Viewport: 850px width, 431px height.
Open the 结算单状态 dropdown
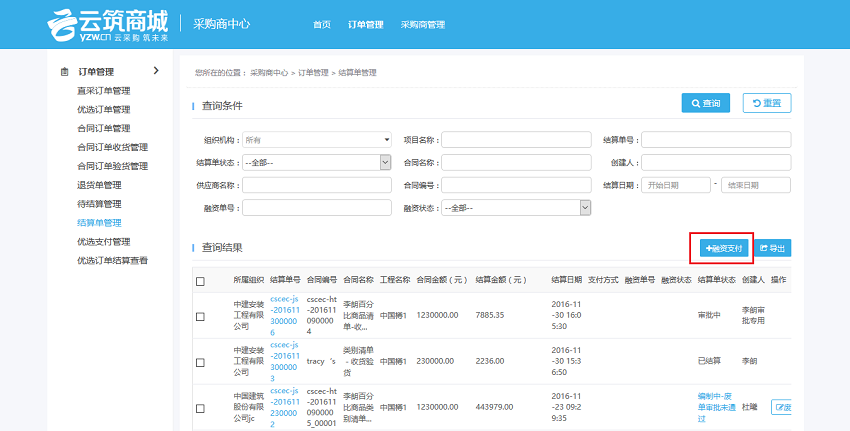click(x=317, y=163)
